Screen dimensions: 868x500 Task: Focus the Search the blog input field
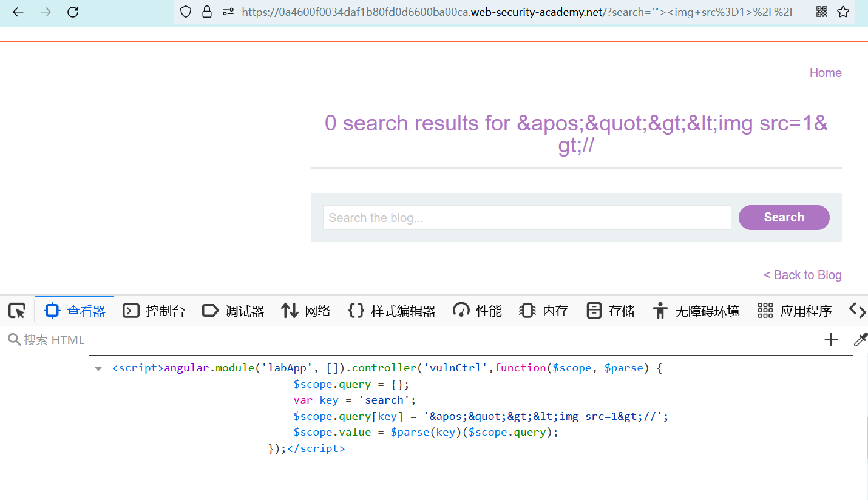click(x=526, y=218)
